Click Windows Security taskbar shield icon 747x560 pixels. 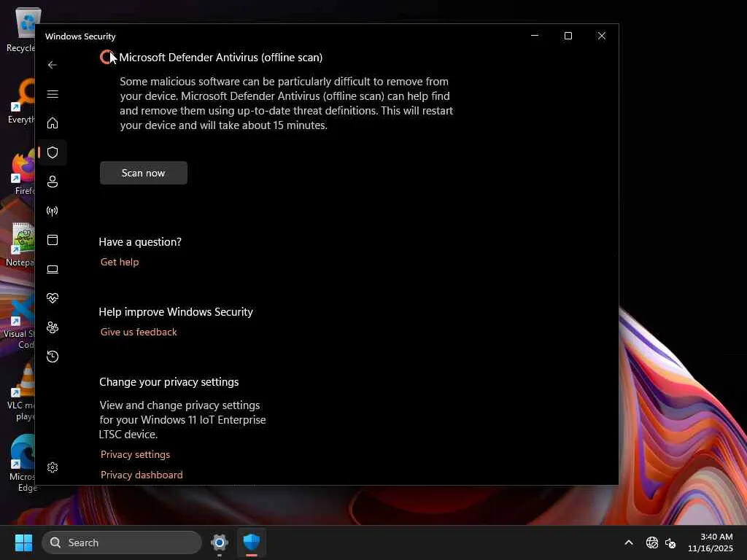252,542
